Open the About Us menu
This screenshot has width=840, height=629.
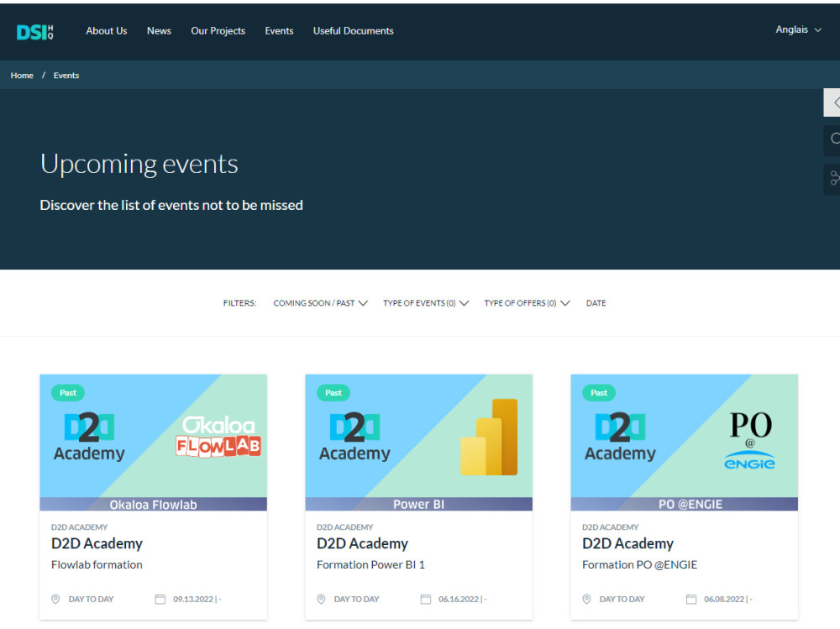point(107,31)
